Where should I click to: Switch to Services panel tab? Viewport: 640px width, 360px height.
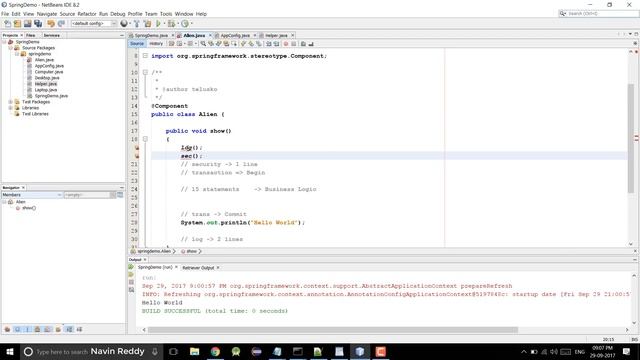click(x=52, y=36)
